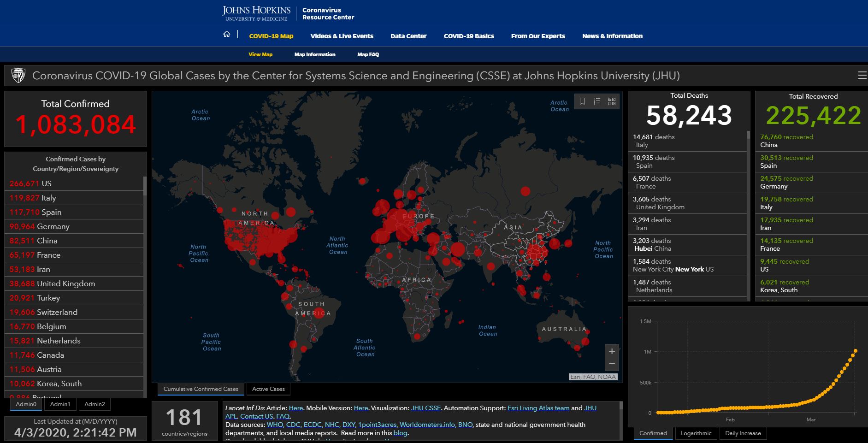This screenshot has width=868, height=443.
Task: Click the Johns Hopkins University & Medicine logo
Action: [256, 13]
